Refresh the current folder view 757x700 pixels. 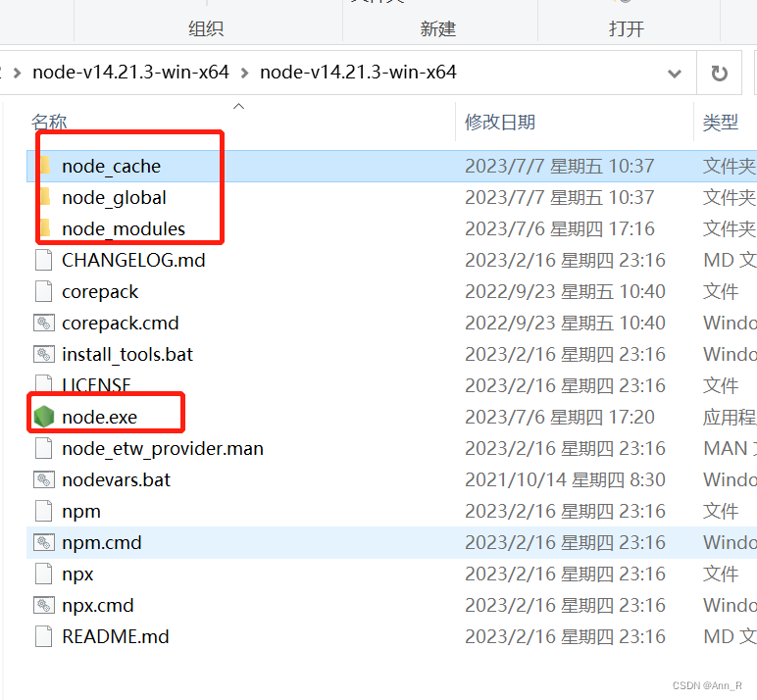720,73
